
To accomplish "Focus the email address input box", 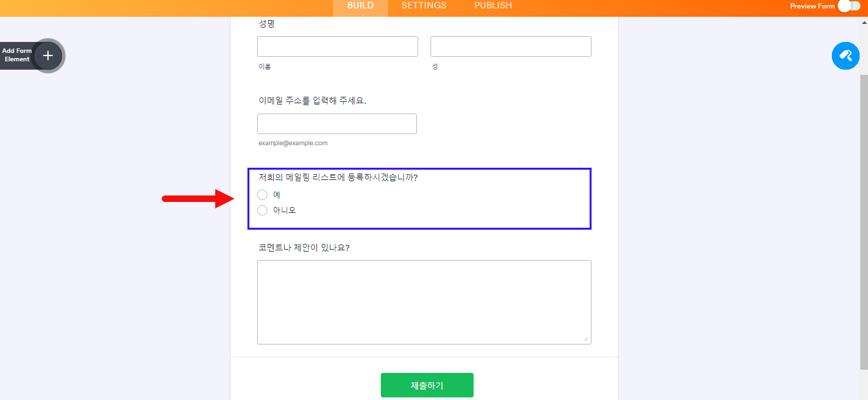I will (336, 124).
